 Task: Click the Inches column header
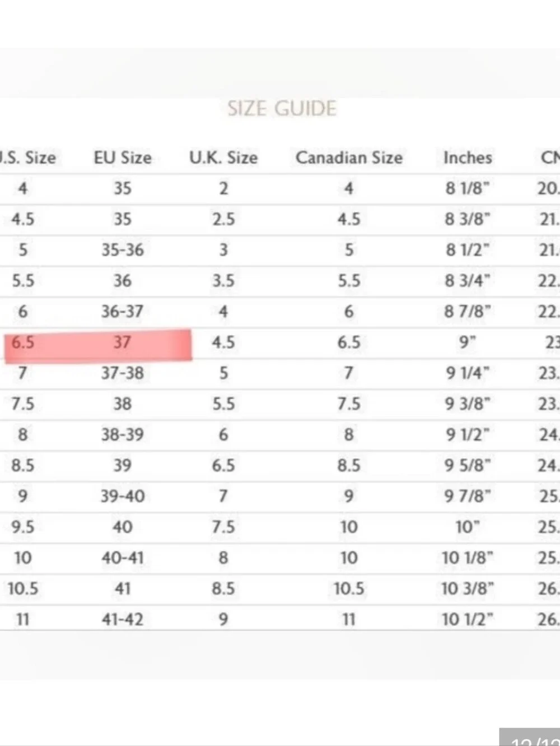pos(468,157)
